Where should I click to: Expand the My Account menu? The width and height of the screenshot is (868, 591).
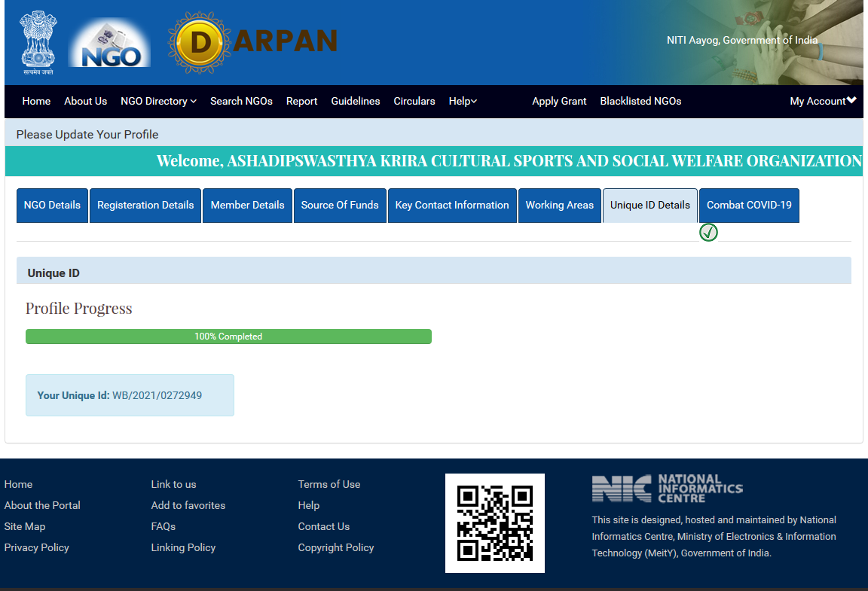coord(822,101)
